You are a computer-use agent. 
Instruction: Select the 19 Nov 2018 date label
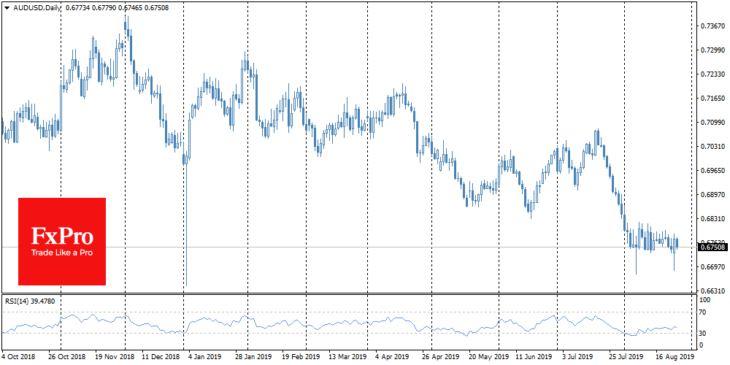click(113, 358)
